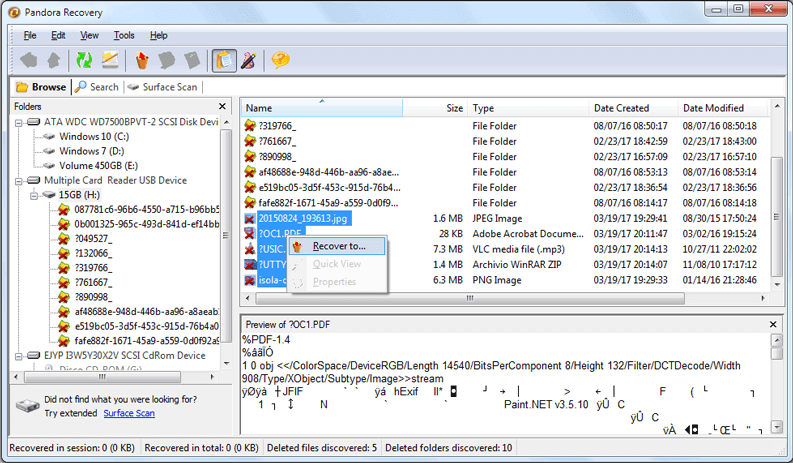
Task: Sort file list by Date Modified column
Action: (x=723, y=108)
